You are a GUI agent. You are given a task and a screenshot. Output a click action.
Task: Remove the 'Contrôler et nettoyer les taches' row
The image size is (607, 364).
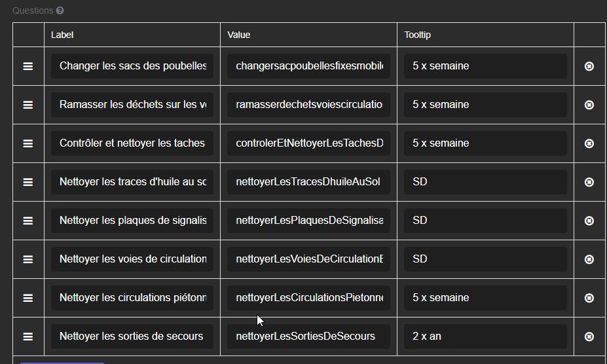(x=589, y=143)
